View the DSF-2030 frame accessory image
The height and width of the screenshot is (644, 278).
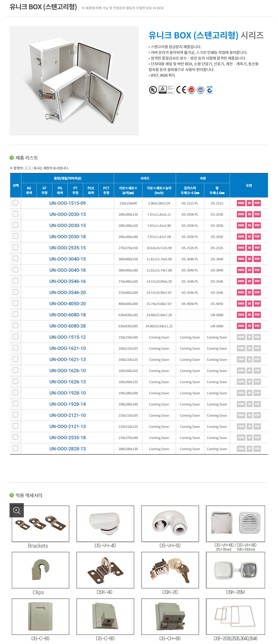coord(235,616)
